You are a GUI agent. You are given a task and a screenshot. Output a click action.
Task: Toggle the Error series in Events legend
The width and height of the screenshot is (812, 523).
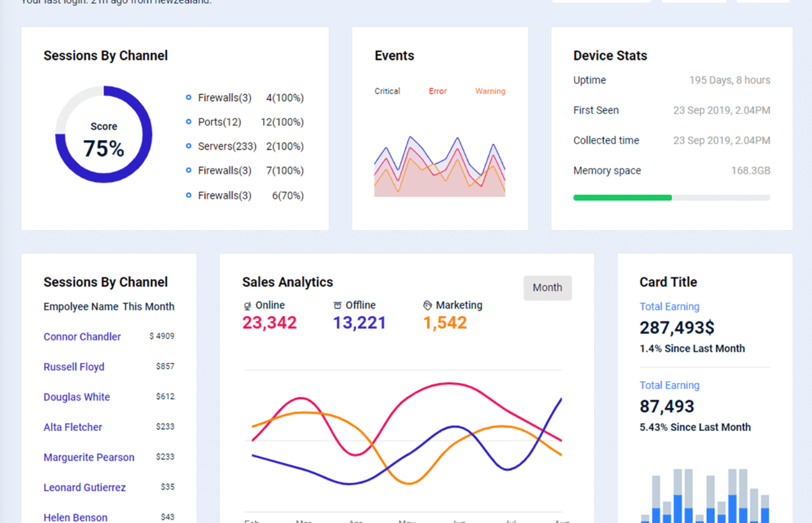click(x=438, y=91)
